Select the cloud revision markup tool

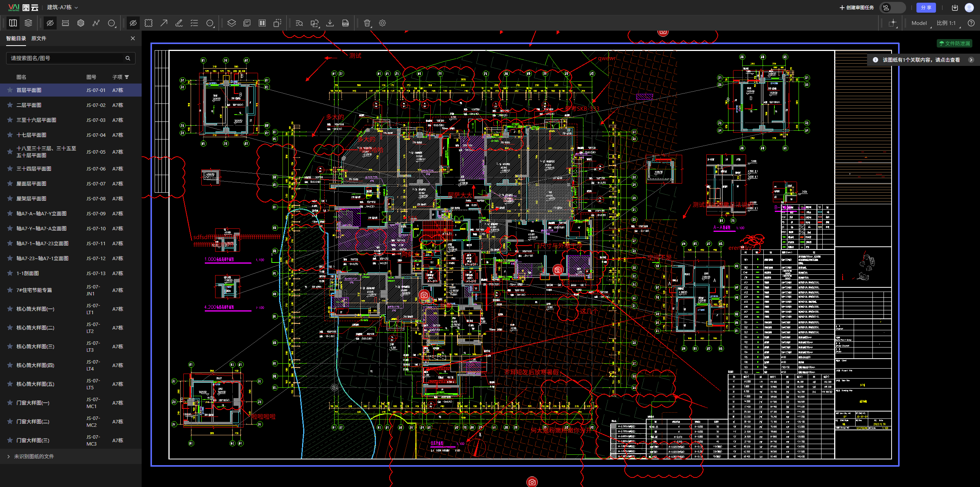click(x=149, y=23)
